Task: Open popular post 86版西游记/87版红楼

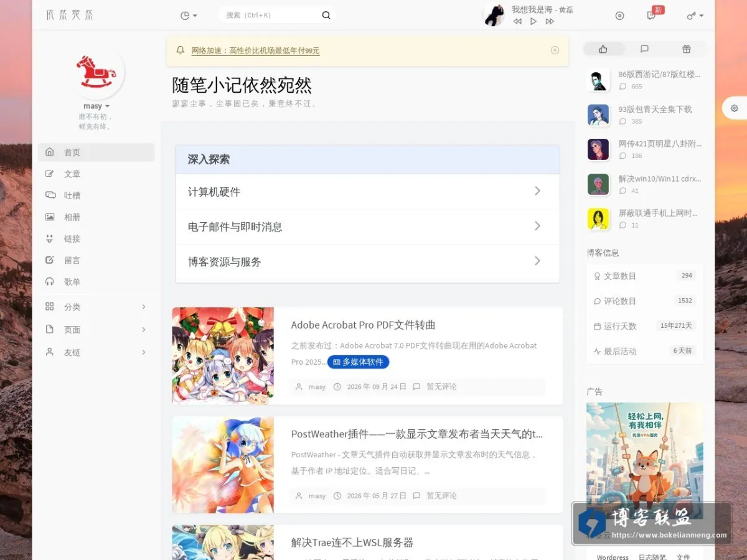Action: [659, 75]
